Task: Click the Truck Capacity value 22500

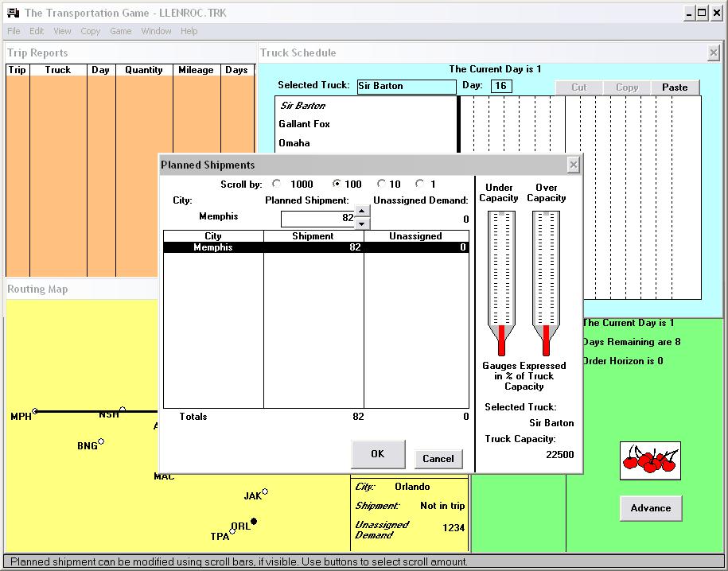Action: (x=559, y=454)
